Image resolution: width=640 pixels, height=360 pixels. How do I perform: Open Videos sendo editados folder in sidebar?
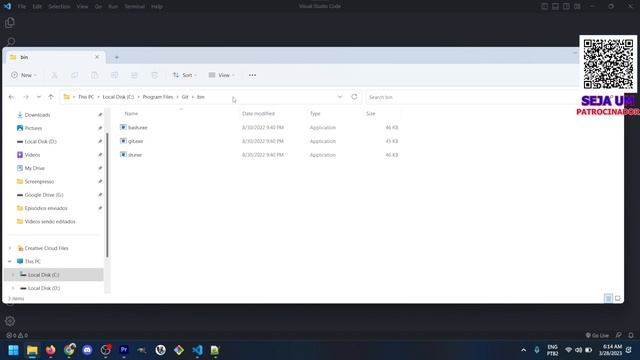tap(50, 222)
